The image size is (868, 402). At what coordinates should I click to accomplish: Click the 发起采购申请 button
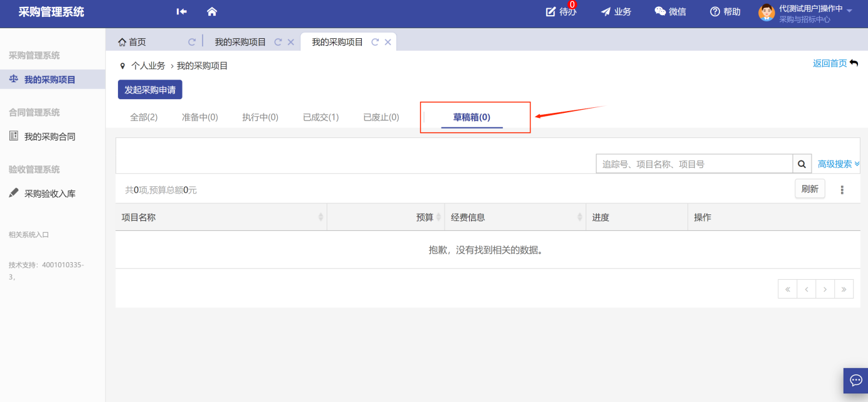point(150,90)
